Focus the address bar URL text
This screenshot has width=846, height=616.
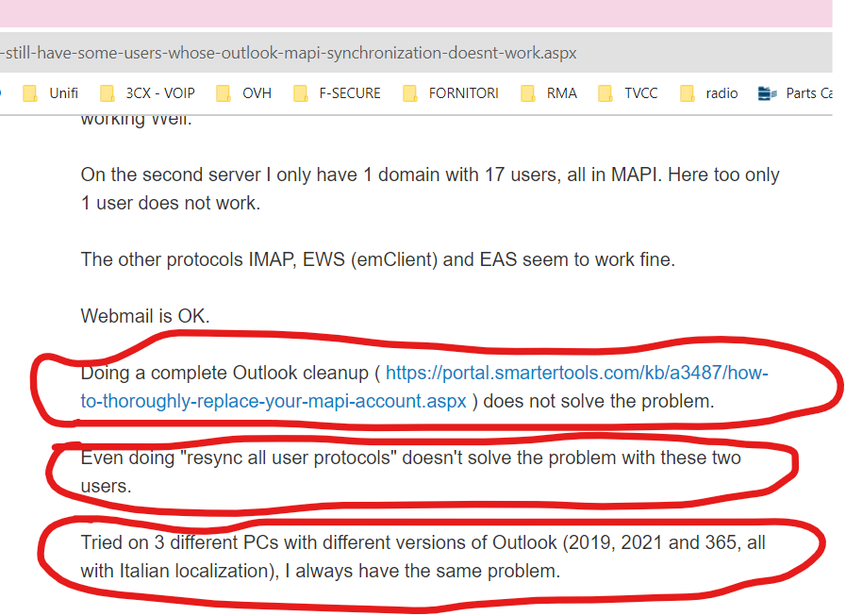pos(288,53)
